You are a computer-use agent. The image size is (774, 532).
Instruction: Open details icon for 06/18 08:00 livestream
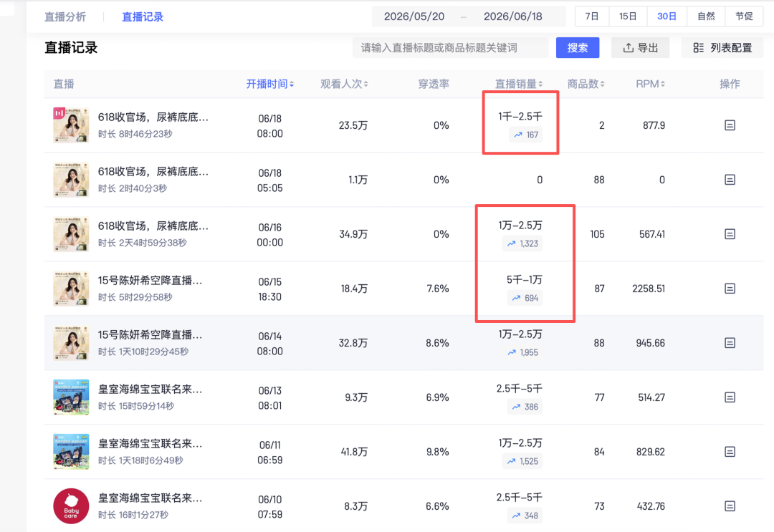click(730, 125)
